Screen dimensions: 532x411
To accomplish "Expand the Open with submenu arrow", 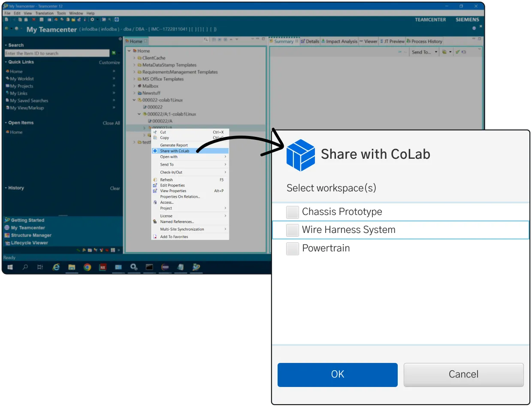I will click(x=225, y=157).
